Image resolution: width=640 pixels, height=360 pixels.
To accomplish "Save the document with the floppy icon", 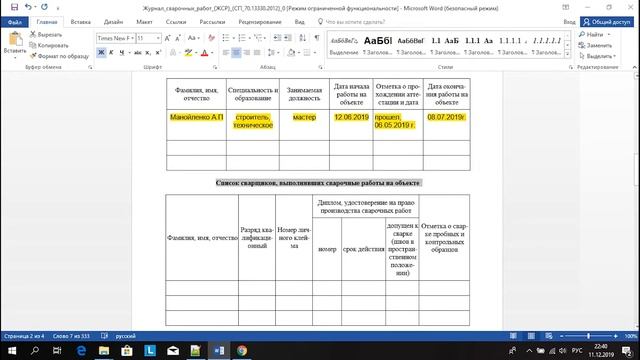I will [15, 7].
